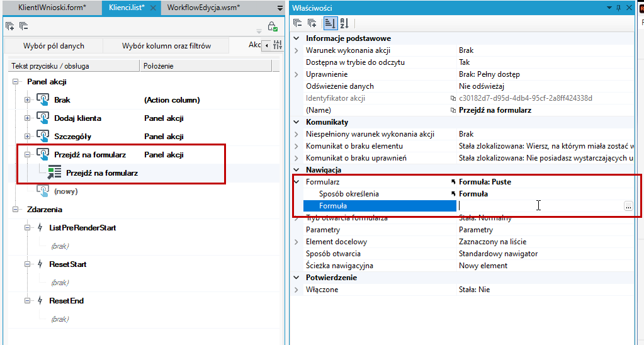Expand all nodes in the Klienci.list editor toolbar
The height and width of the screenshot is (345, 644).
pos(10,26)
